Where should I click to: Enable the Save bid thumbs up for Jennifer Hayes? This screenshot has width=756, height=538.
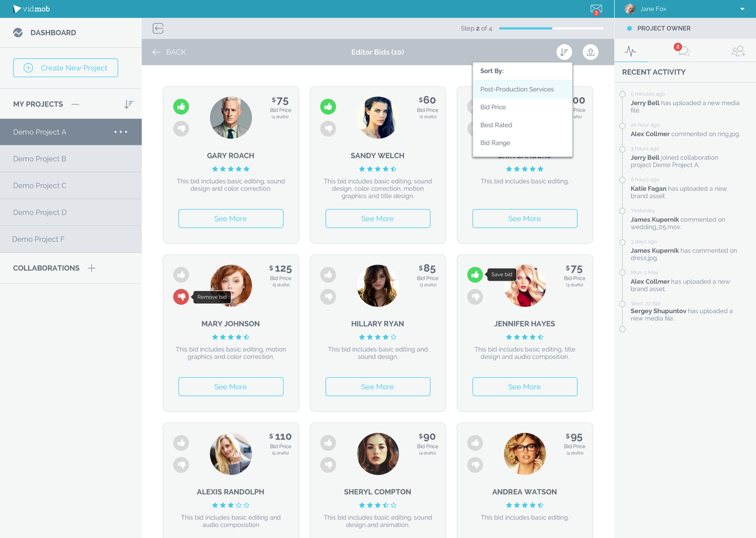(x=475, y=274)
